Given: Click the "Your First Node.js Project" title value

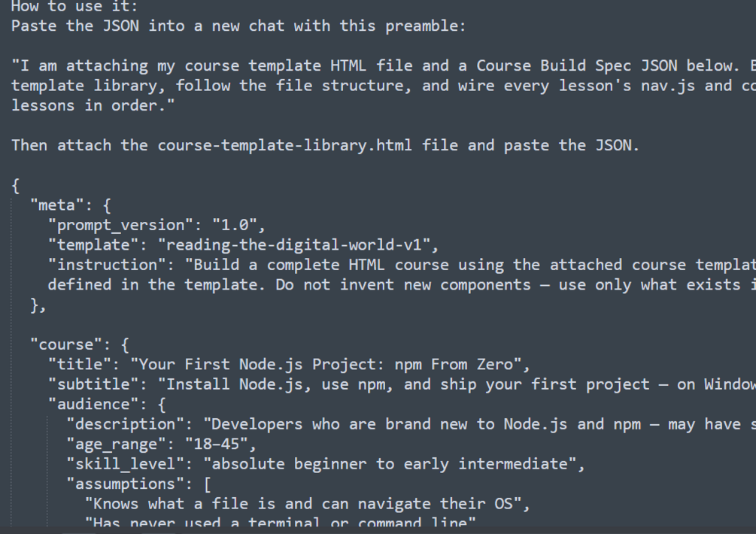Looking at the screenshot, I should 329,365.
